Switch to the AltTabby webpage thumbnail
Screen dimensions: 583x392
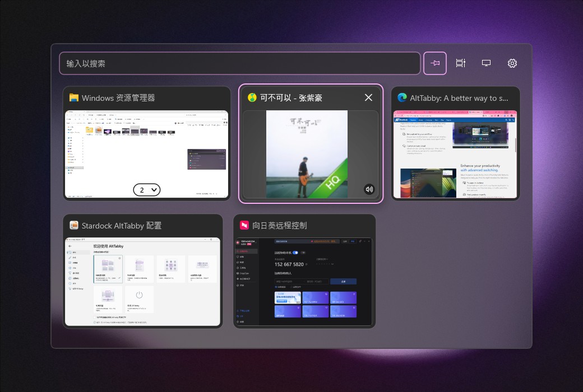[455, 154]
